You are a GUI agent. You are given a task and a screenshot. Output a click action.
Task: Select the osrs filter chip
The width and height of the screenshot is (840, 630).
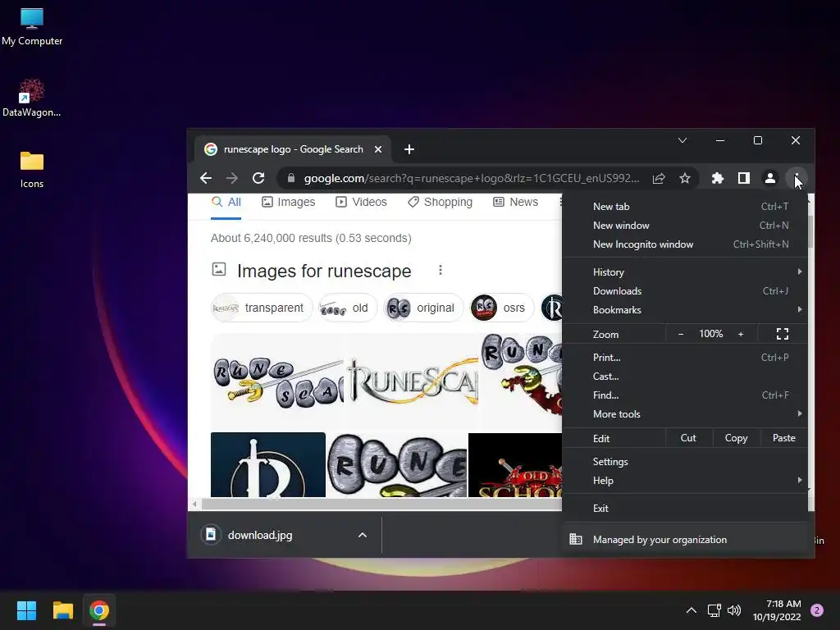tap(502, 308)
